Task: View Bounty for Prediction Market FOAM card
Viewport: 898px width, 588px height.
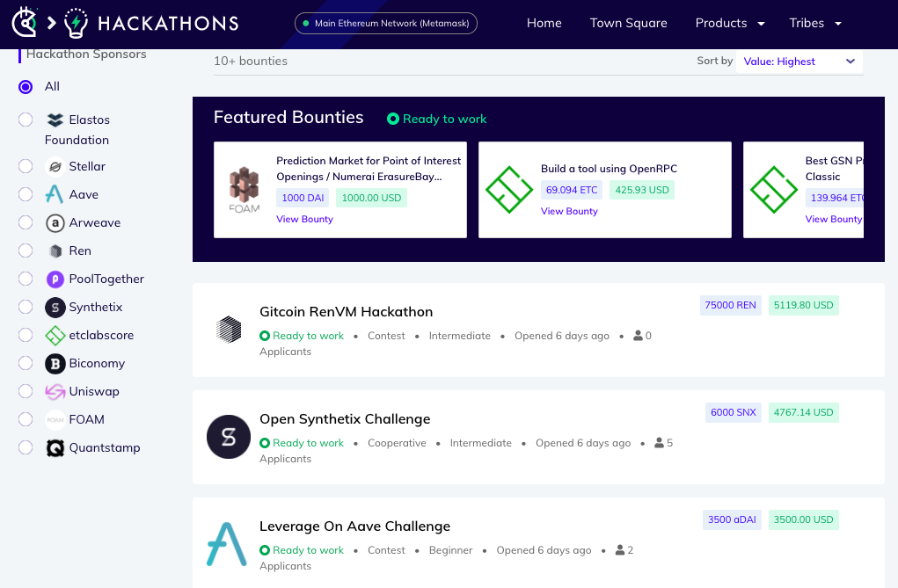Action: 304,219
